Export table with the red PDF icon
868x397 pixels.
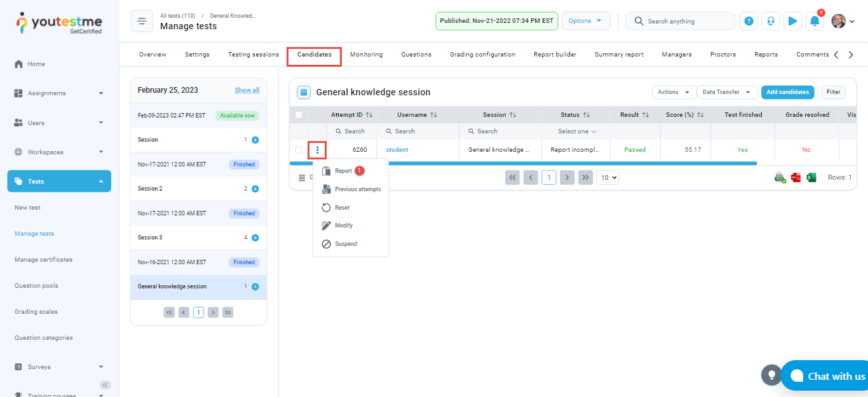point(796,178)
